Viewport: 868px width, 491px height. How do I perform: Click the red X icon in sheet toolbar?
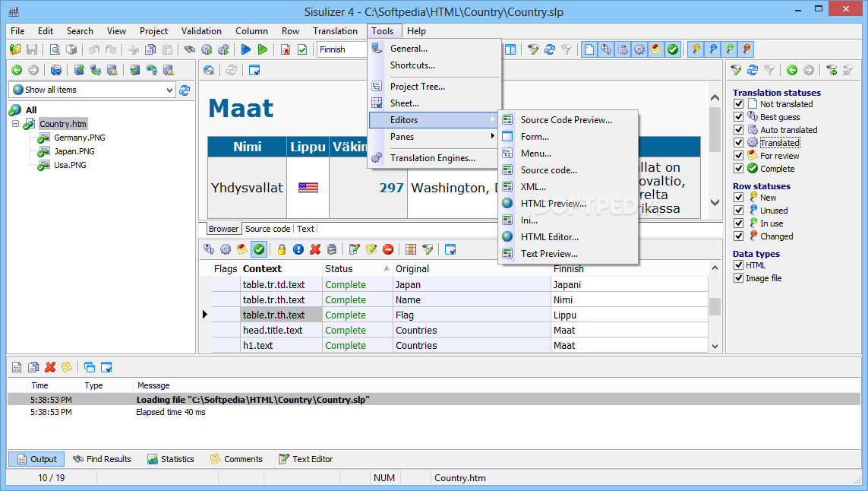[315, 249]
